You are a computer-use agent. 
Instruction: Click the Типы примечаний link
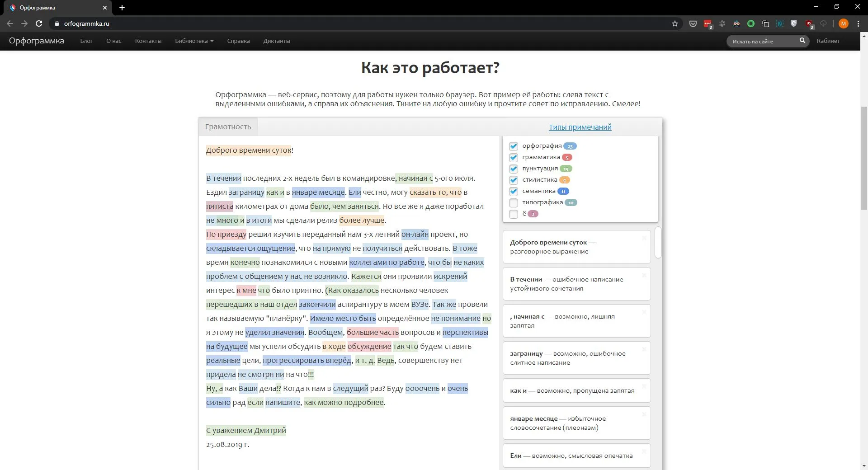point(580,127)
